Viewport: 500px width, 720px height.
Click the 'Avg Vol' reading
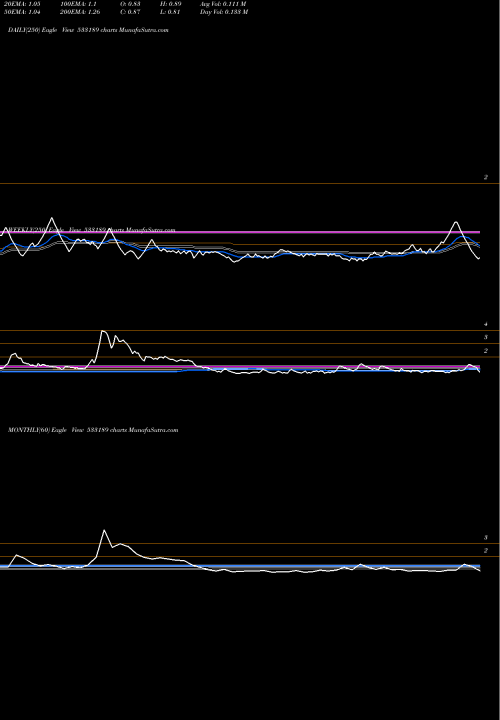pos(223,4)
